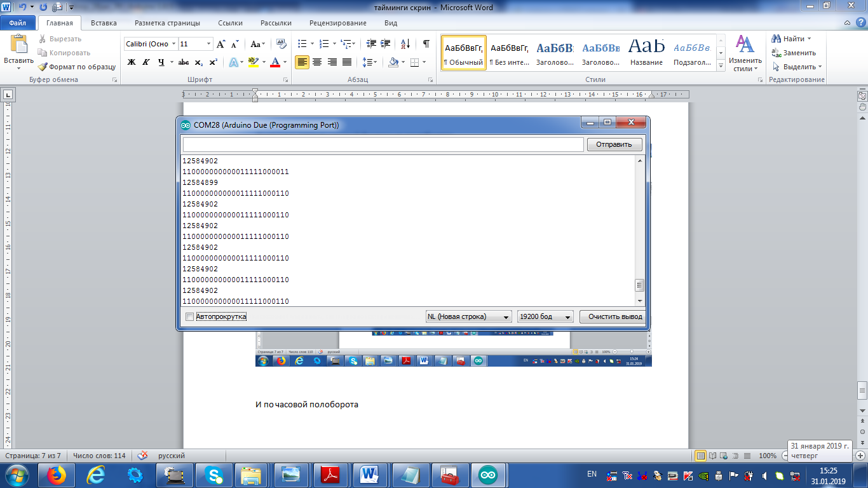Open Word help via the question mark icon
Viewport: 868px width, 488px height.
pos(860,23)
